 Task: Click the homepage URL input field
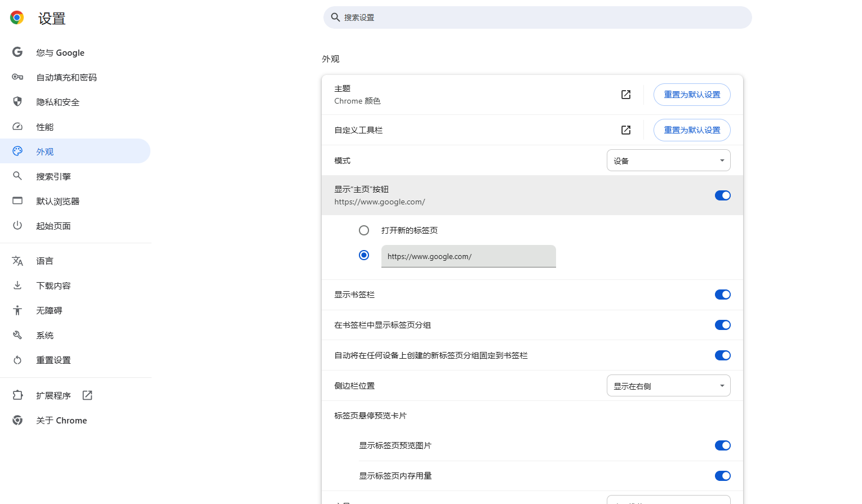point(469,256)
